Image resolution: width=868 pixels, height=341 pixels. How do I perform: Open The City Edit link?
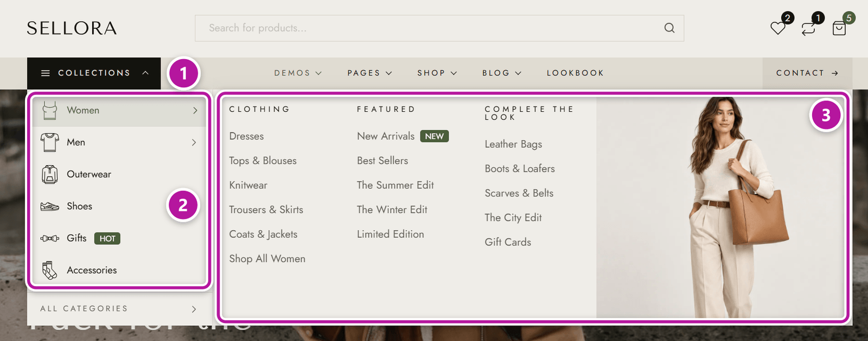pyautogui.click(x=513, y=218)
